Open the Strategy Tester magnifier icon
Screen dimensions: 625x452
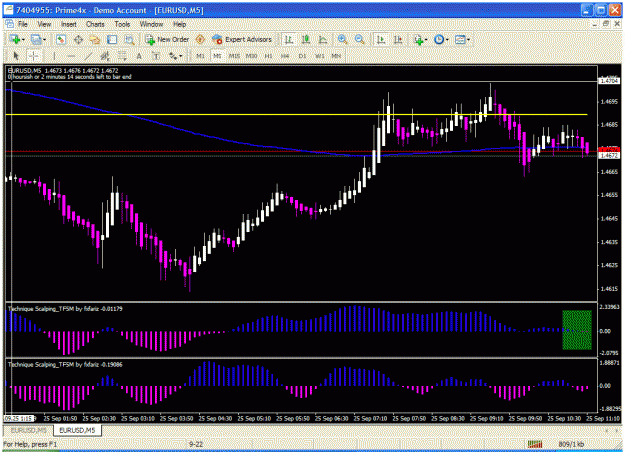click(129, 39)
